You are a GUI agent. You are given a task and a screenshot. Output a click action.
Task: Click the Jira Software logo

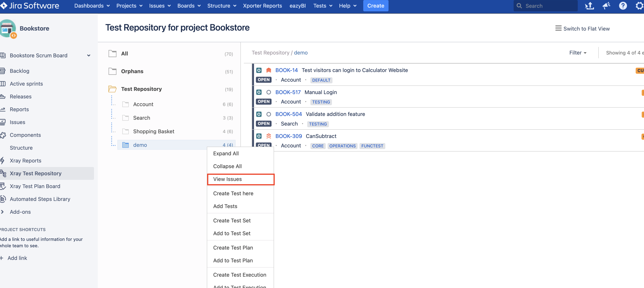(x=29, y=5)
